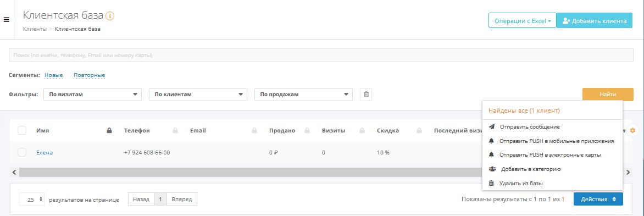The image size is (644, 216).
Task: Expand the По визитам filter dropdown
Action: [92, 95]
